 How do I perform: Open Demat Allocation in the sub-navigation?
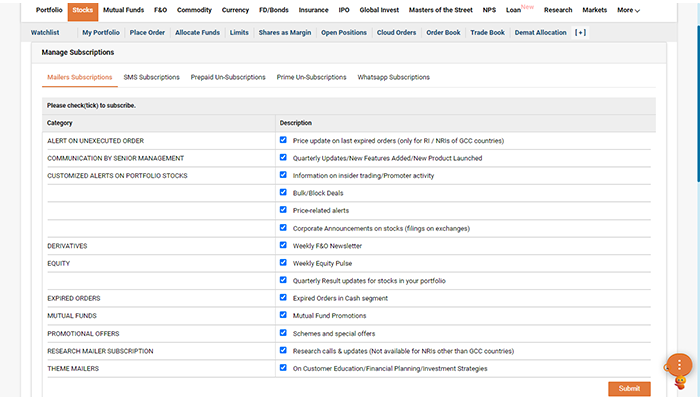(541, 32)
